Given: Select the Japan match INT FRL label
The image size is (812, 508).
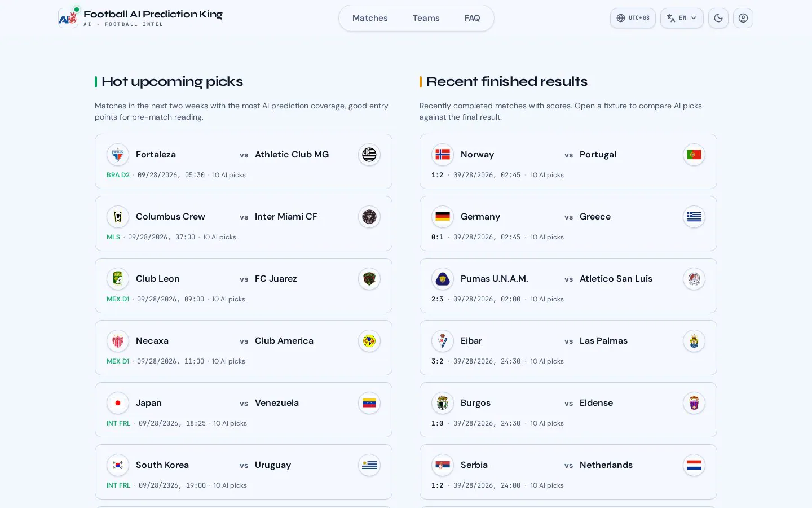Looking at the screenshot, I should point(118,423).
